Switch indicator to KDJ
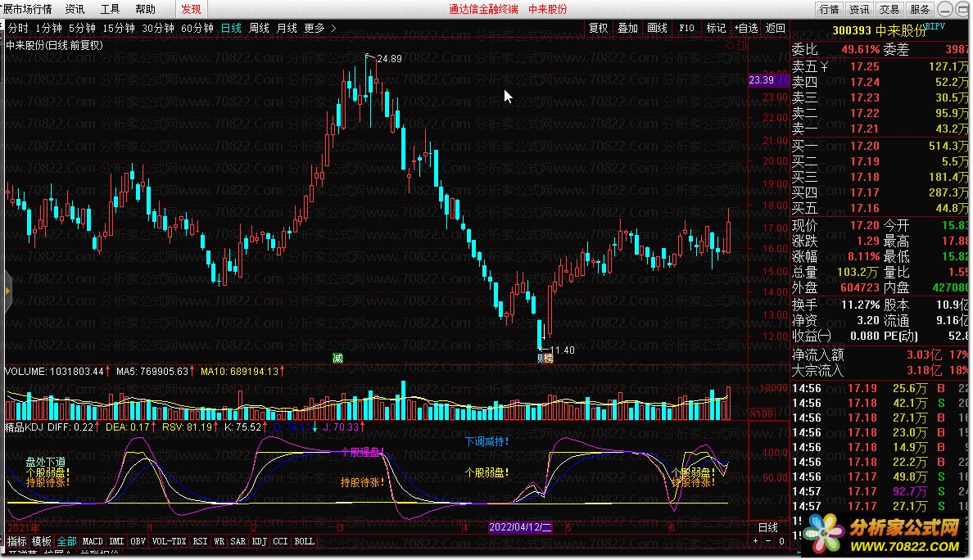The width and height of the screenshot is (973, 560). (x=260, y=541)
